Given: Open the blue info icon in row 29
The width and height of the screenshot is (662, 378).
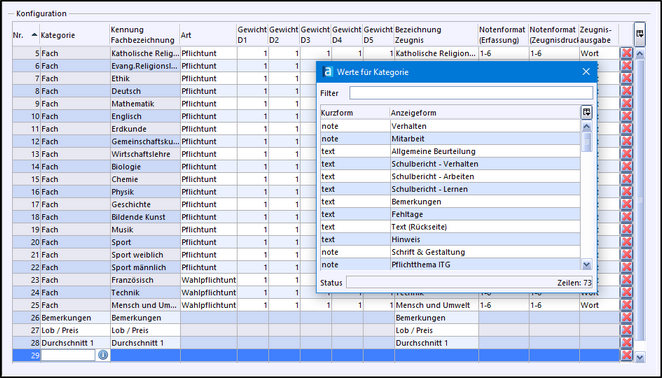Looking at the screenshot, I should 103,355.
